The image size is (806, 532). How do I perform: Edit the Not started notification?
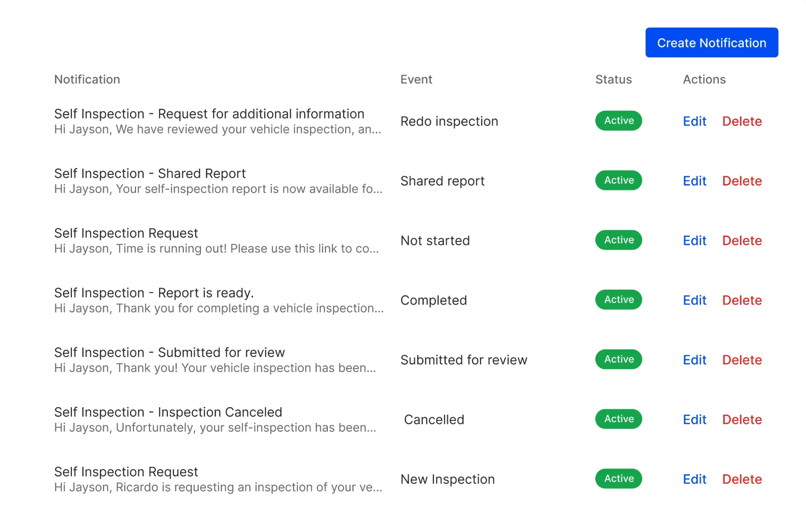click(x=695, y=240)
